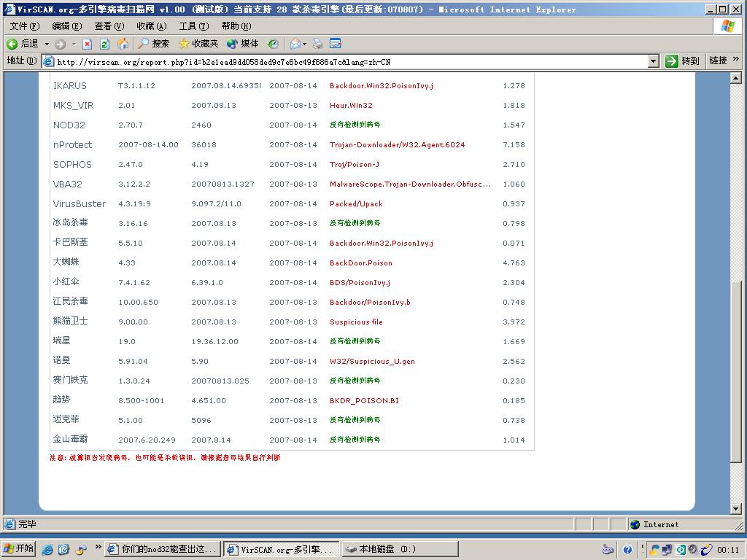Click Trojan-Downloader/W32.Agent.6024 result
The image size is (747, 560).
(x=398, y=145)
